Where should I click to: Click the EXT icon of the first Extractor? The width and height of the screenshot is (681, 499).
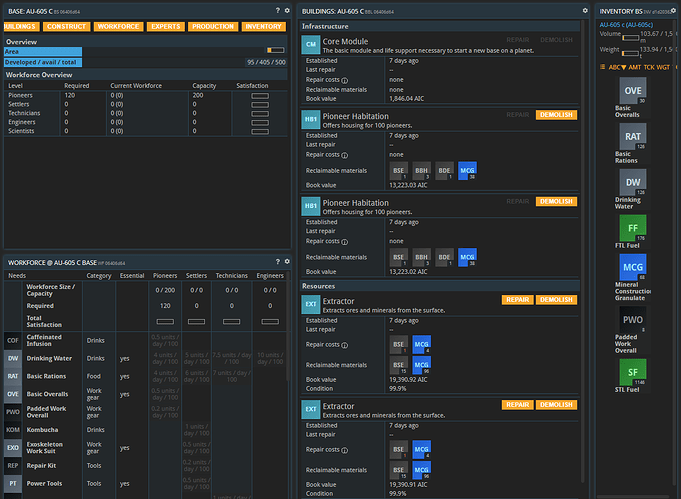click(x=311, y=304)
